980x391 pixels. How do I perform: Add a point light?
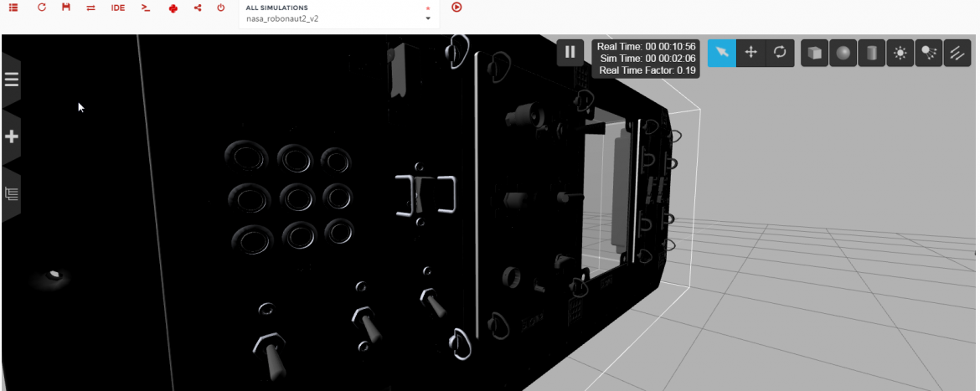pos(900,53)
